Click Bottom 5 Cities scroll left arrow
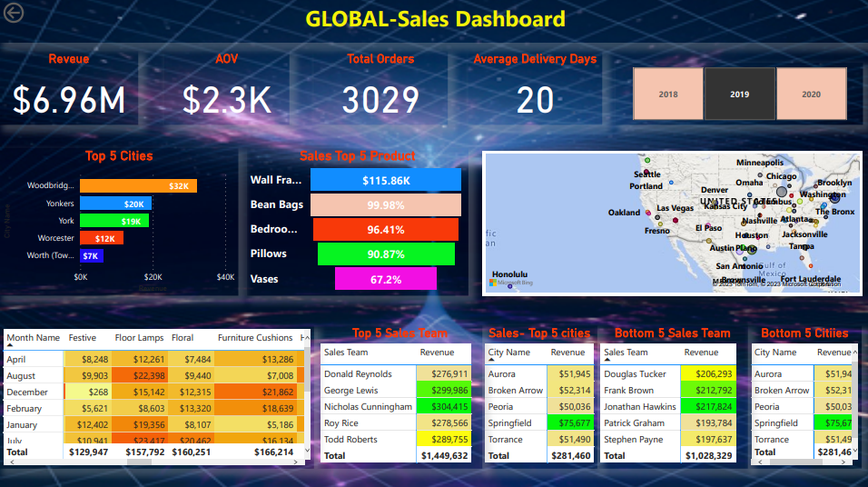The width and height of the screenshot is (868, 487). [760, 462]
